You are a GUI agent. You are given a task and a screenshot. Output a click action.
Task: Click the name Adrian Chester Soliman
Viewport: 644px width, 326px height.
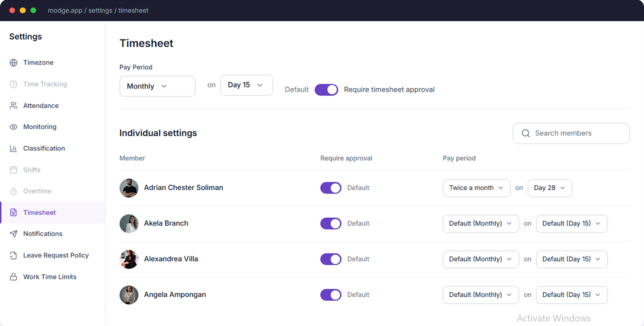[184, 188]
